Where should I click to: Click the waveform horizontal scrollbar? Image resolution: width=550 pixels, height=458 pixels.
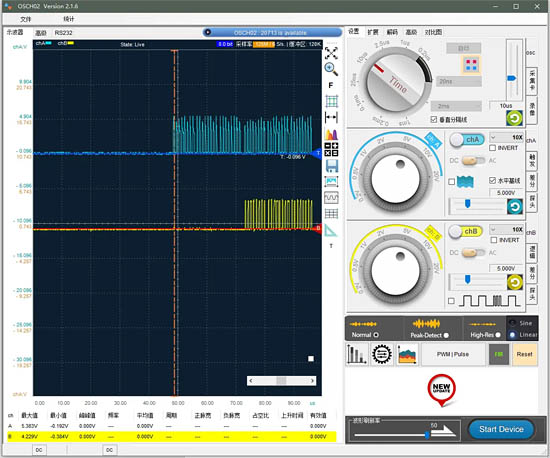[x=281, y=381]
